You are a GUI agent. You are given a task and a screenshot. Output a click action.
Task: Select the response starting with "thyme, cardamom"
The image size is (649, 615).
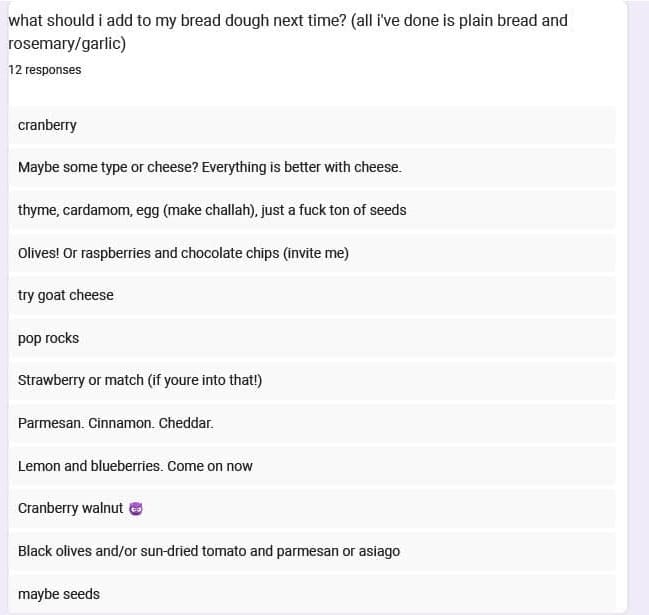[x=212, y=210]
